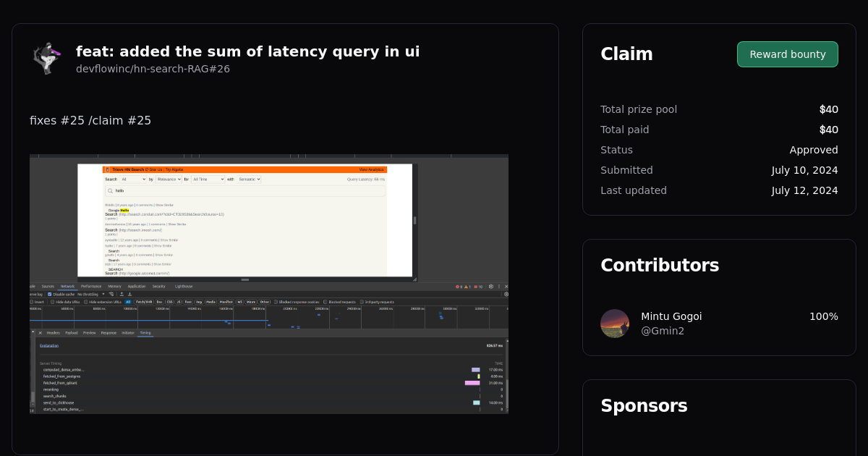This screenshot has height=456, width=868.
Task: Switch to the Preview tab in request details
Action: (x=90, y=332)
